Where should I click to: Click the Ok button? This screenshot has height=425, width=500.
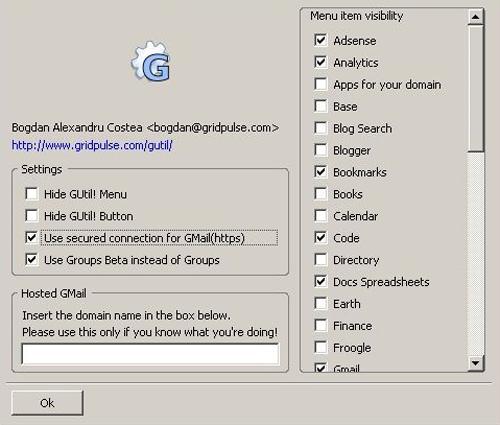tap(47, 403)
